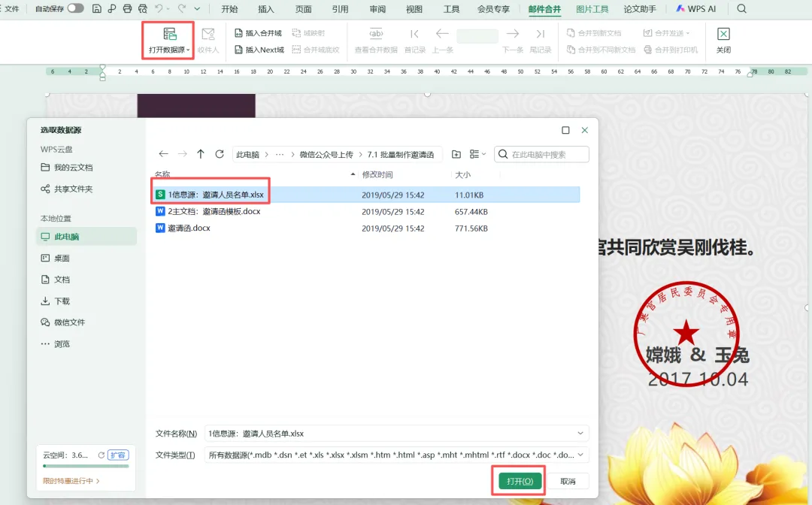Open print preview from quick toolbar
The width and height of the screenshot is (812, 505).
[143, 9]
